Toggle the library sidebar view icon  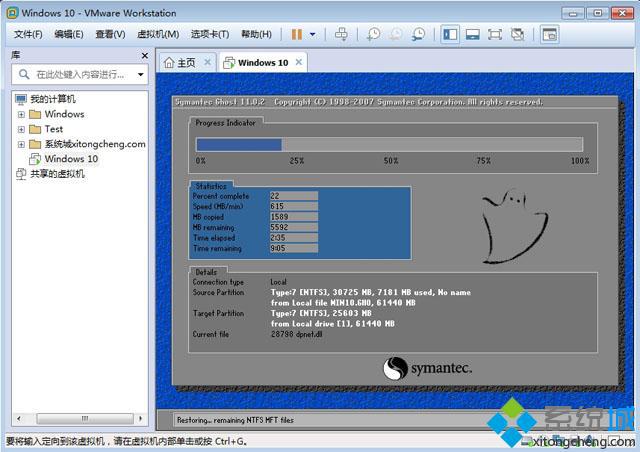450,34
